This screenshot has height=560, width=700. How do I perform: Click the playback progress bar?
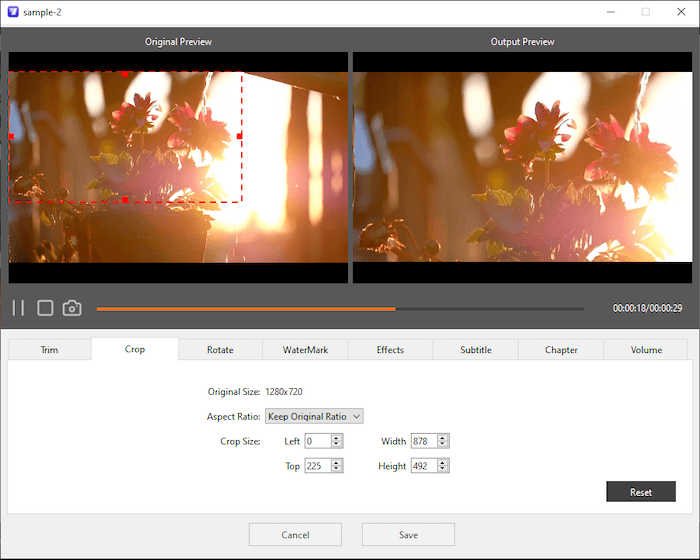pos(340,309)
